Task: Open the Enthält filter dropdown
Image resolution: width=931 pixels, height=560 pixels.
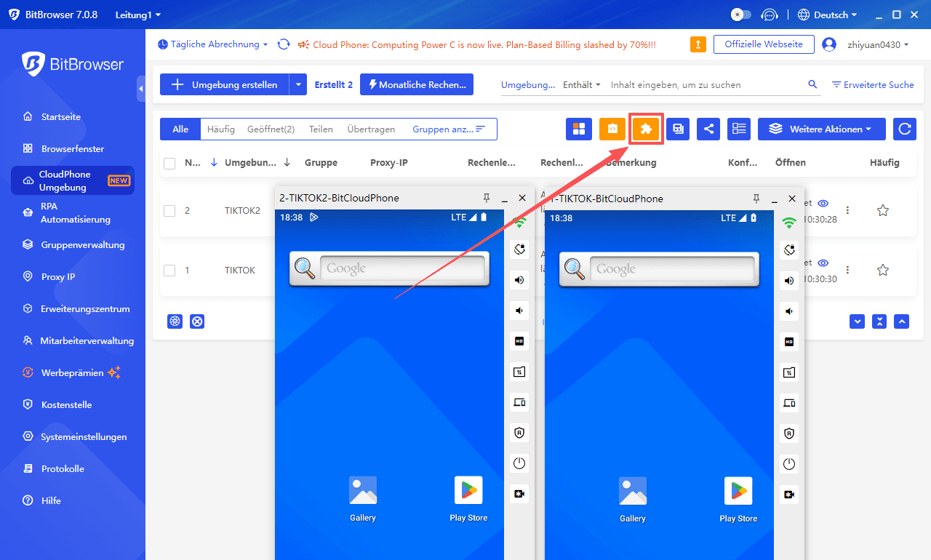Action: [x=581, y=85]
